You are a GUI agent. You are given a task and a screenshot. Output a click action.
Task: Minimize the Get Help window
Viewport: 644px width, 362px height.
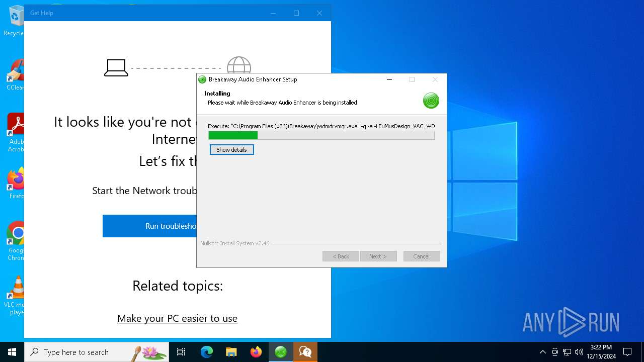point(273,13)
